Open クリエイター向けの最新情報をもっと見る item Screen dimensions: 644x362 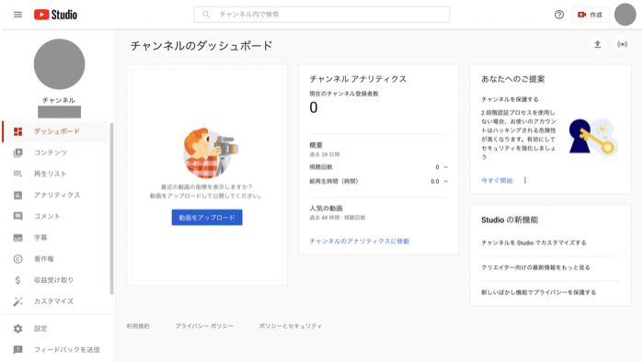535,267
